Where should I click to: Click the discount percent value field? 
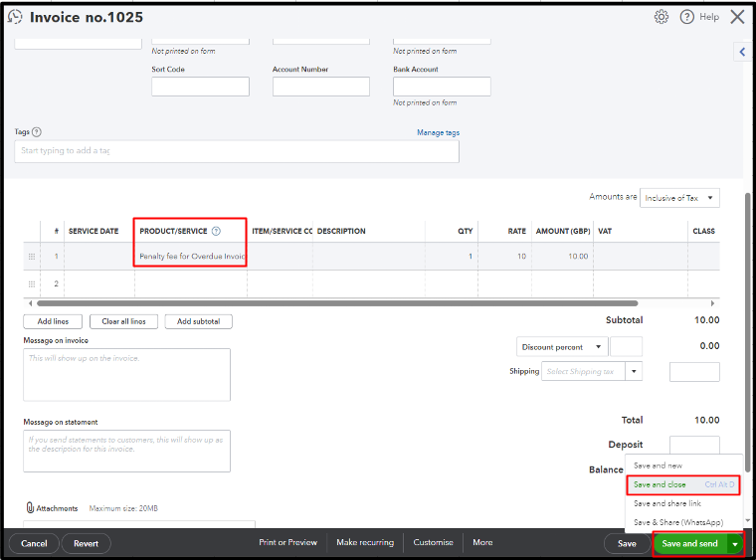point(626,347)
